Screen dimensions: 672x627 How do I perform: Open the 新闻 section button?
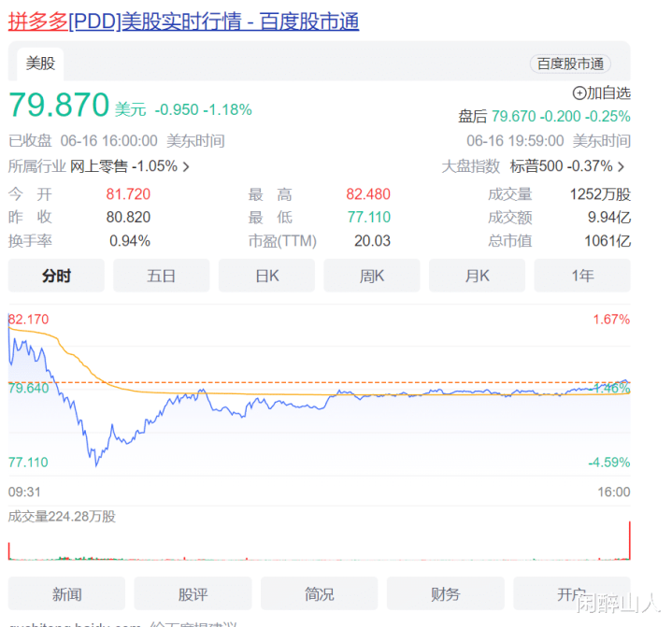click(67, 593)
